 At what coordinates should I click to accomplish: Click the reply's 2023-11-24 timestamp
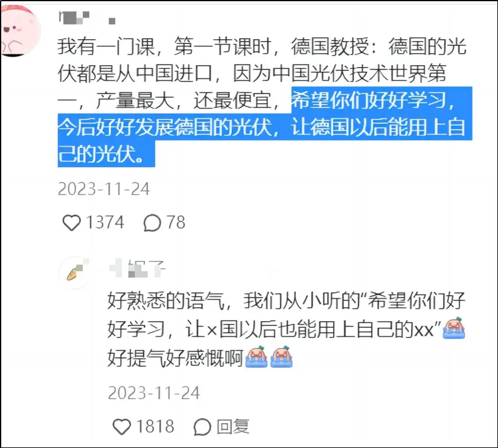pos(154,393)
